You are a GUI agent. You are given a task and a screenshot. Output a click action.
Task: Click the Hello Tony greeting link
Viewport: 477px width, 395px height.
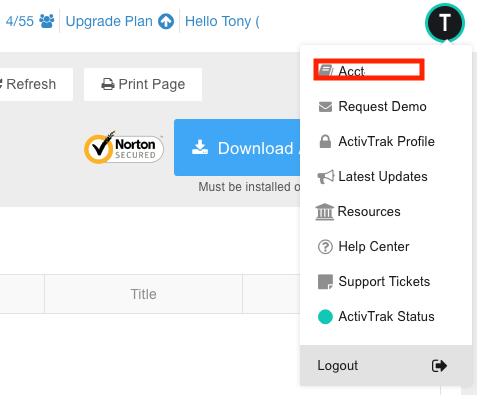tap(222, 22)
